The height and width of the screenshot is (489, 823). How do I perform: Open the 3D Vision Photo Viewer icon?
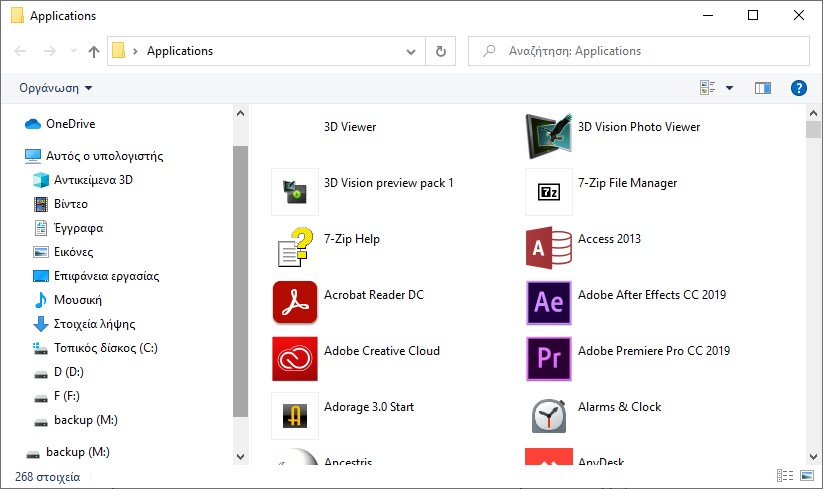[x=548, y=135]
